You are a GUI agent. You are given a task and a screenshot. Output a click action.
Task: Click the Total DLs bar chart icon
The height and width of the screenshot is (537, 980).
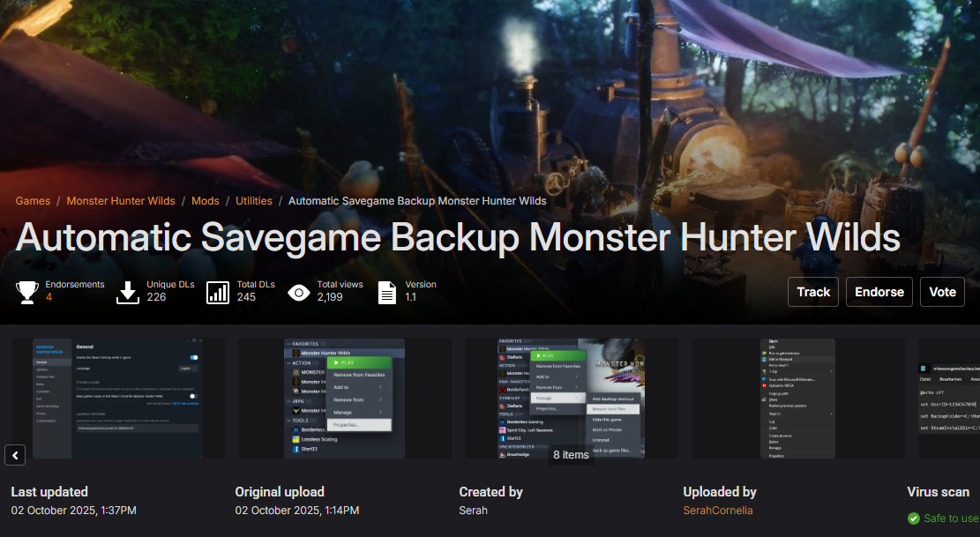click(x=218, y=292)
